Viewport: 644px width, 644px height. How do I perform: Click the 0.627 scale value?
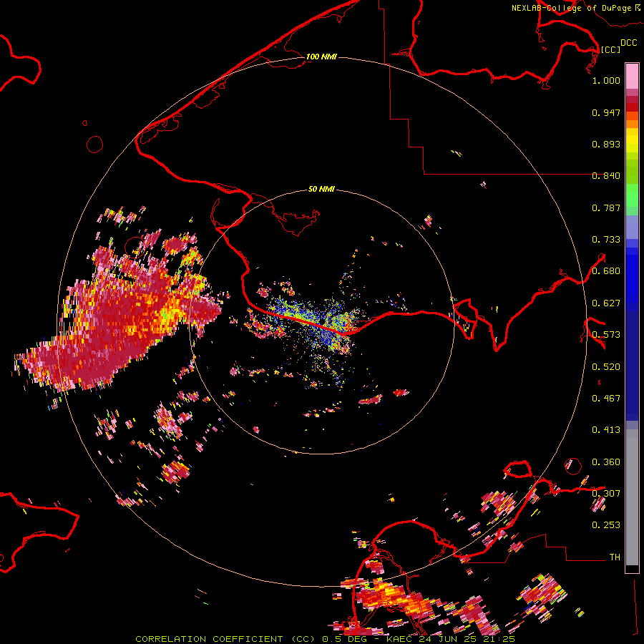point(606,303)
